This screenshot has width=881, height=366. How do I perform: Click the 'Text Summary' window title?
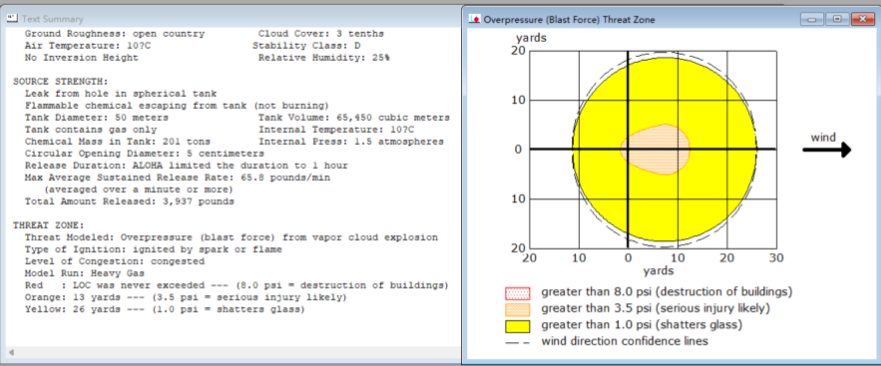53,19
